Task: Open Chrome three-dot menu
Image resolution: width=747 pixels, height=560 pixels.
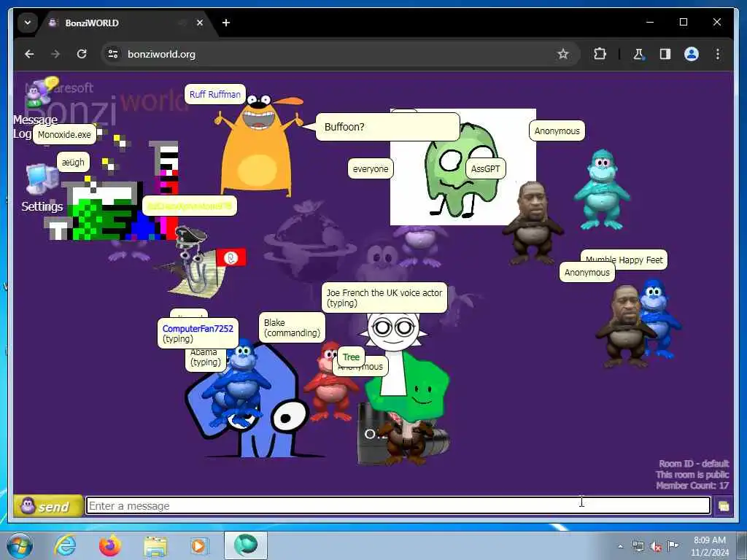Action: pyautogui.click(x=718, y=54)
